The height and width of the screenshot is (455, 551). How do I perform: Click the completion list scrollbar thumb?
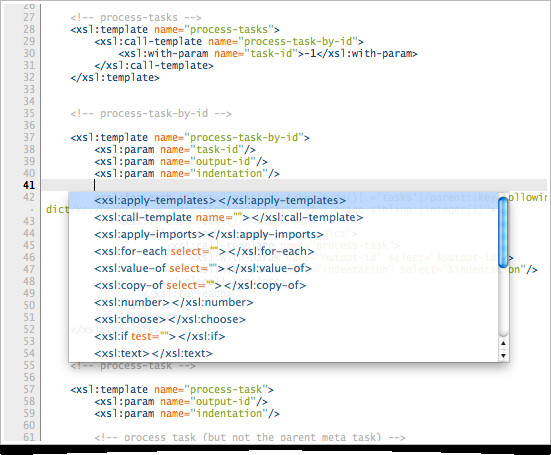(503, 232)
